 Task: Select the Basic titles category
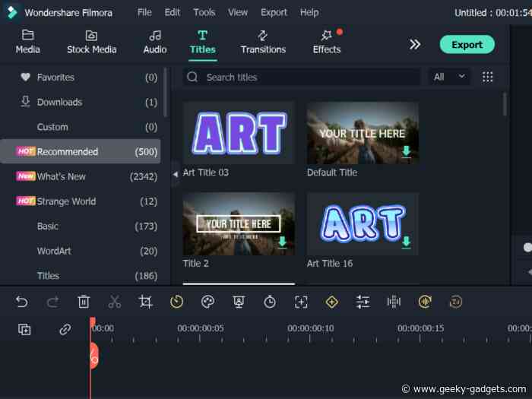(81, 226)
